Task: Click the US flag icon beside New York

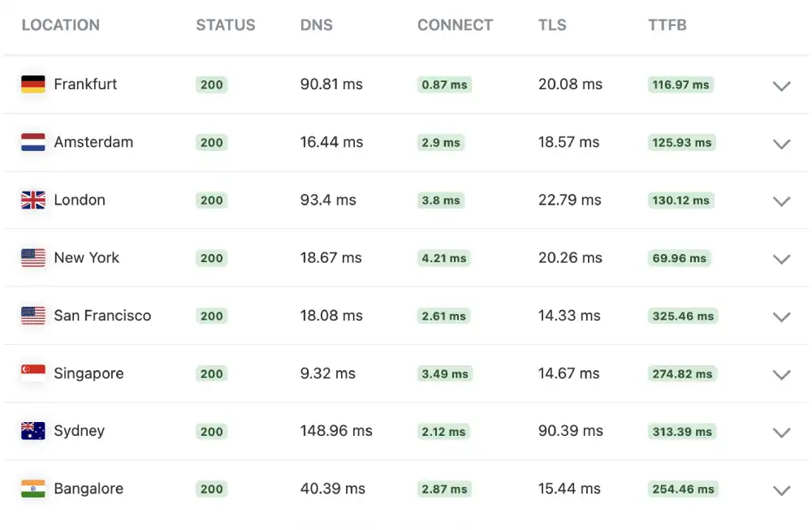Action: click(x=32, y=257)
